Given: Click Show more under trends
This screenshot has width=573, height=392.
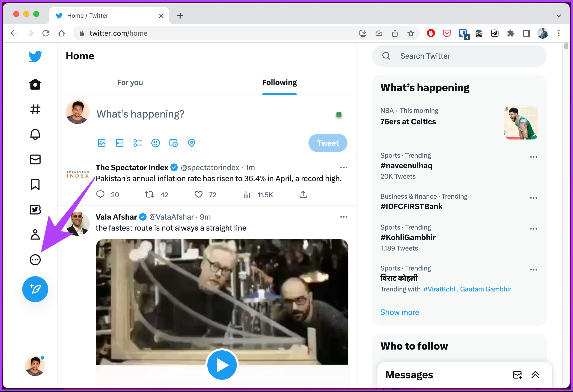Looking at the screenshot, I should (x=400, y=312).
